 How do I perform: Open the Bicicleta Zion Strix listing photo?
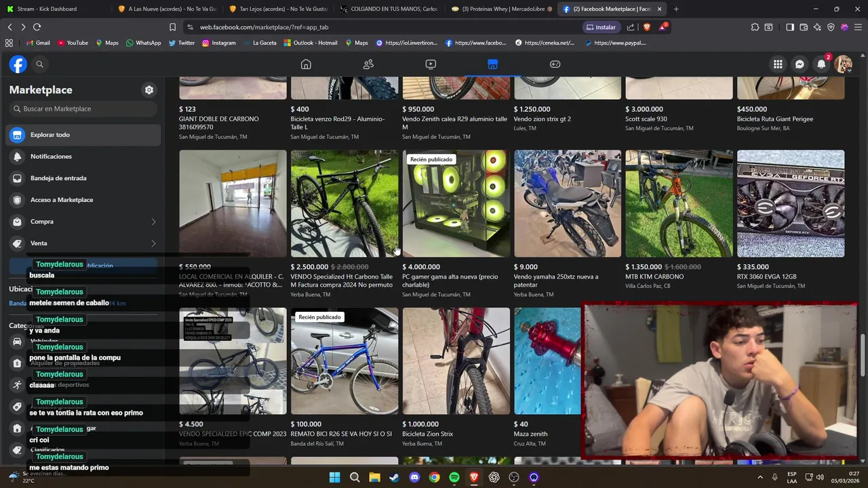coord(456,361)
